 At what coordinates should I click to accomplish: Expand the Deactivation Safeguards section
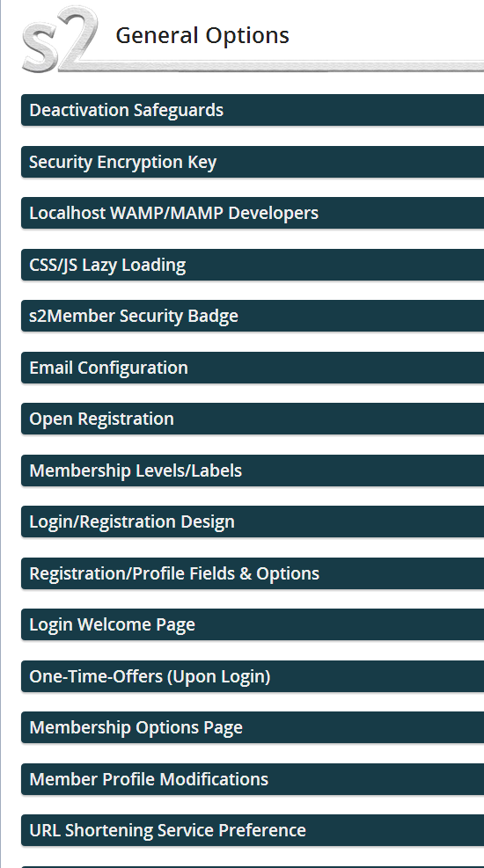[253, 110]
